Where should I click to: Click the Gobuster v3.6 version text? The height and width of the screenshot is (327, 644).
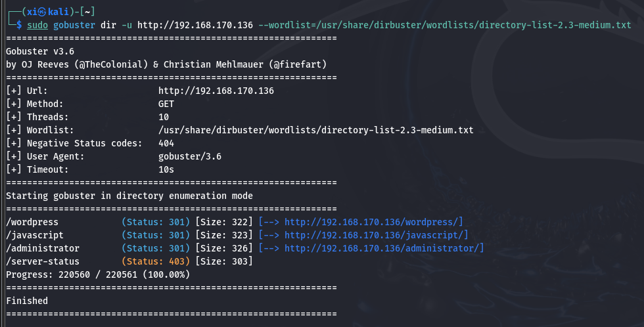click(40, 51)
